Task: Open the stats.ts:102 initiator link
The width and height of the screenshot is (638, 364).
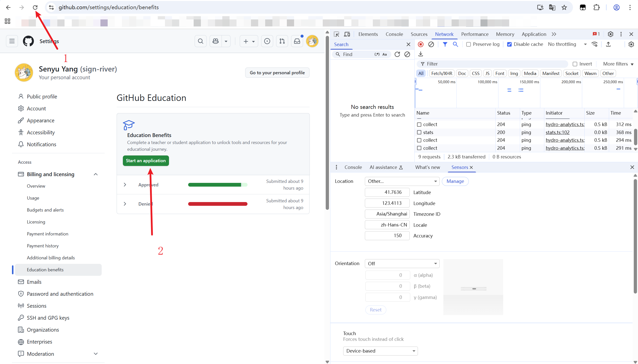Action: click(558, 133)
